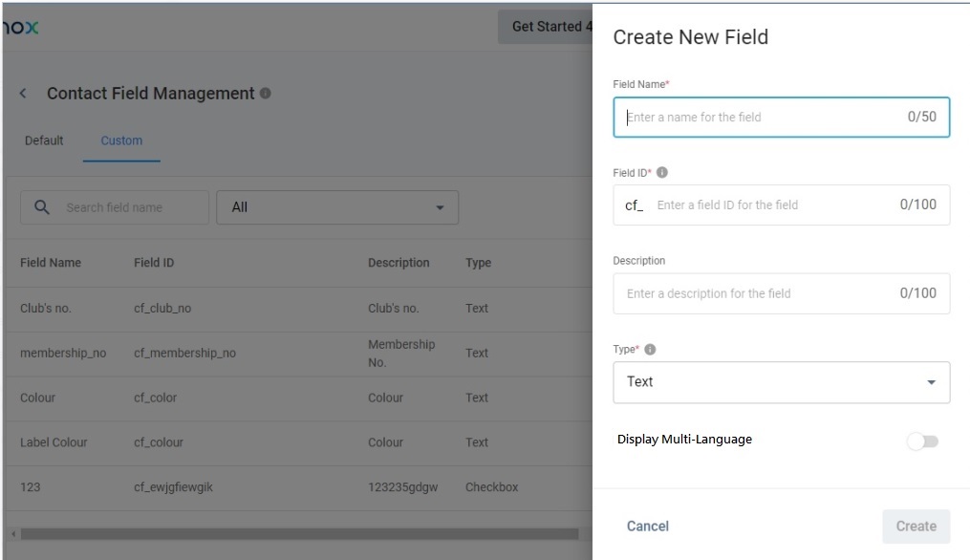The height and width of the screenshot is (560, 970).
Task: Click the Search field name box
Action: (x=129, y=207)
